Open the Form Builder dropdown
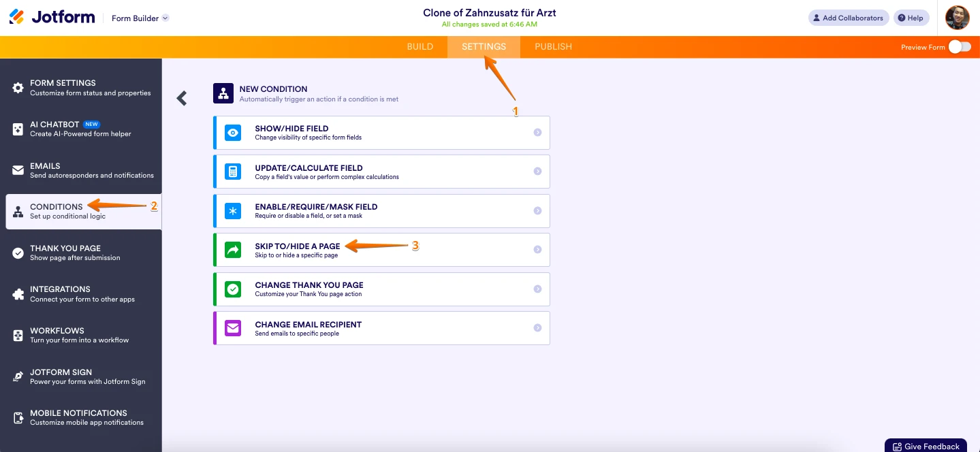 (140, 18)
